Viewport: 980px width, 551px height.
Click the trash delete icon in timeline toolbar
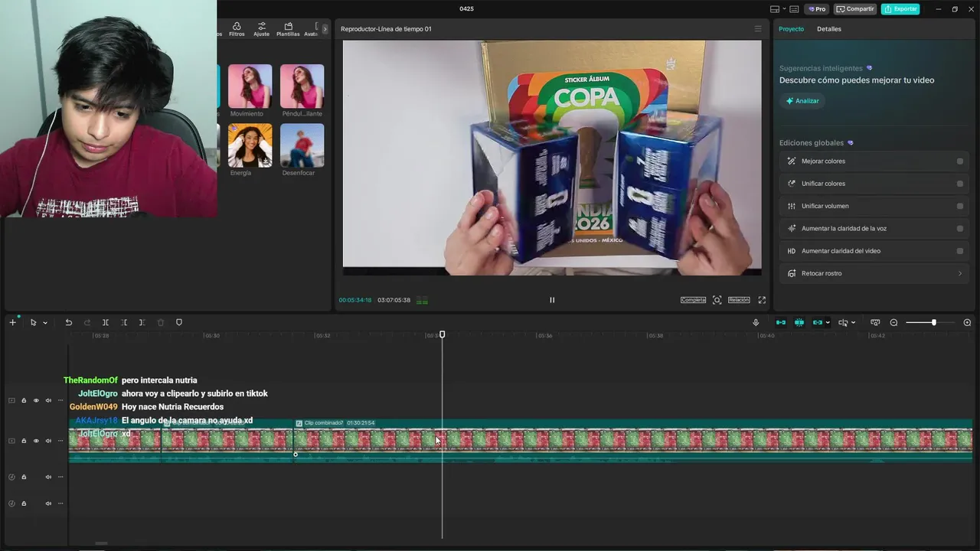pyautogui.click(x=161, y=322)
